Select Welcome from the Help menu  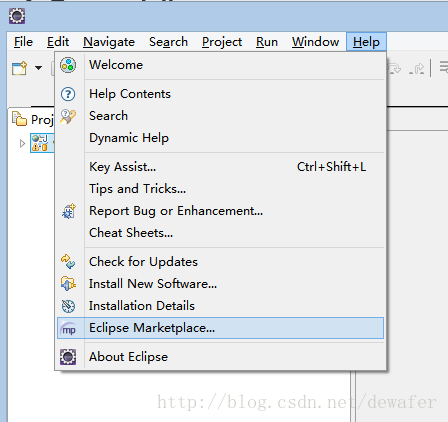[220, 65]
